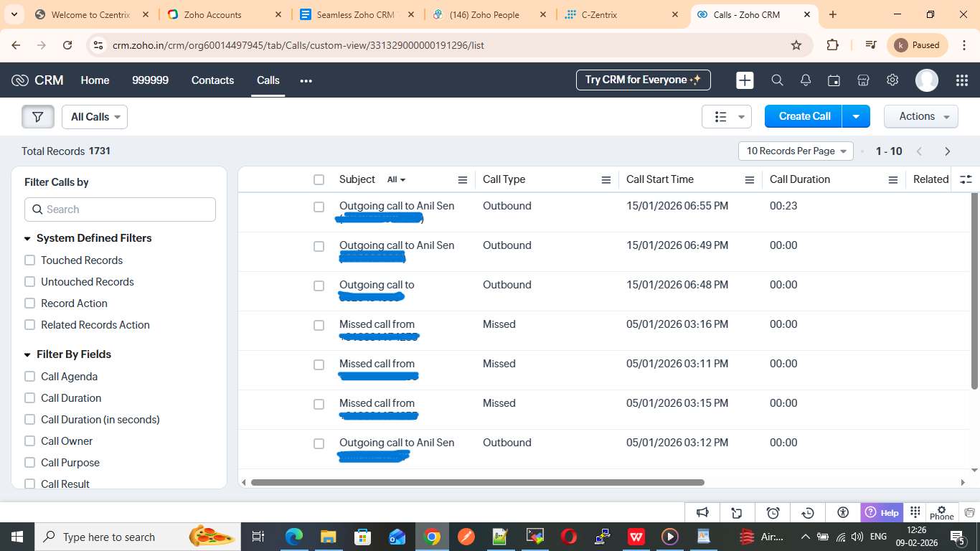Viewport: 980px width, 551px height.
Task: Click the white plus quick-create icon
Action: pos(745,80)
